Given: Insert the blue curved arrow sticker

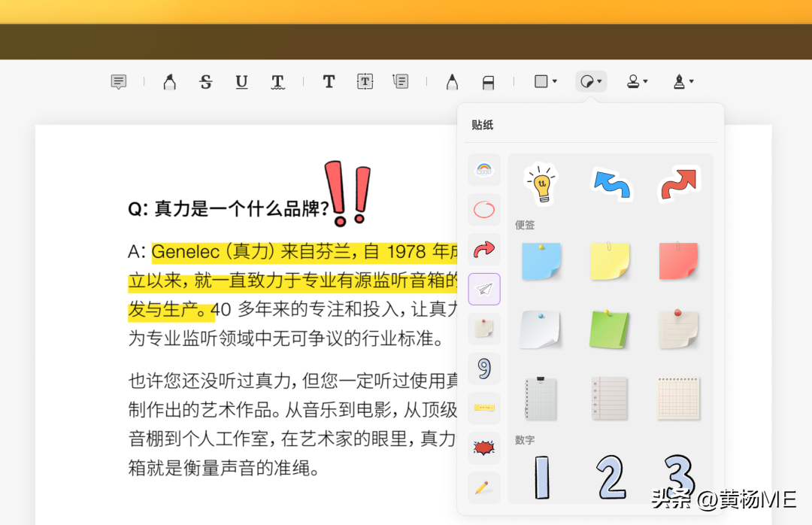Looking at the screenshot, I should 611,184.
